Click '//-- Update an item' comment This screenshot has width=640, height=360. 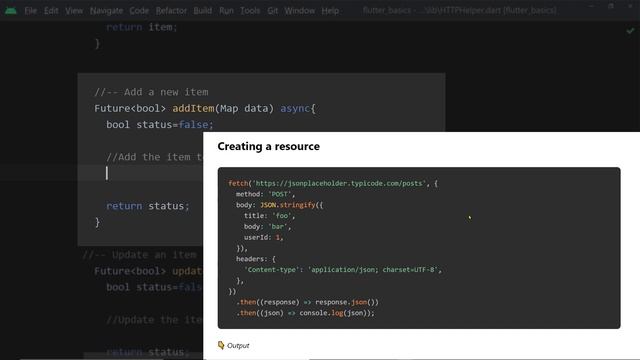click(x=140, y=255)
